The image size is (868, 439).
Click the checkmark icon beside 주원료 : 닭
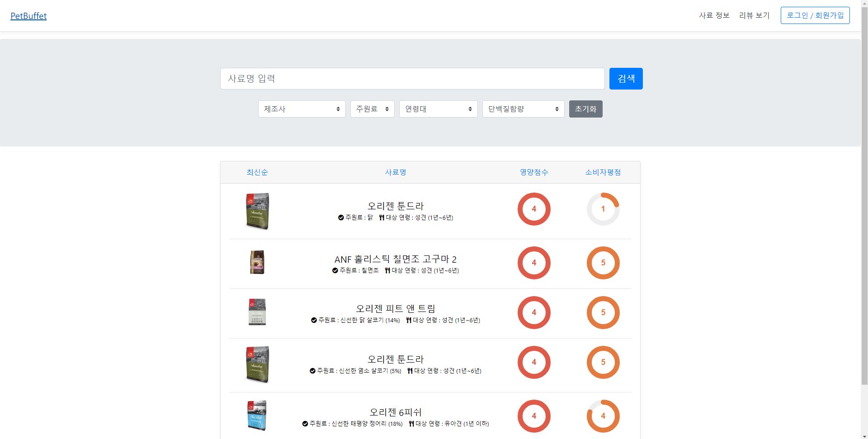click(341, 217)
